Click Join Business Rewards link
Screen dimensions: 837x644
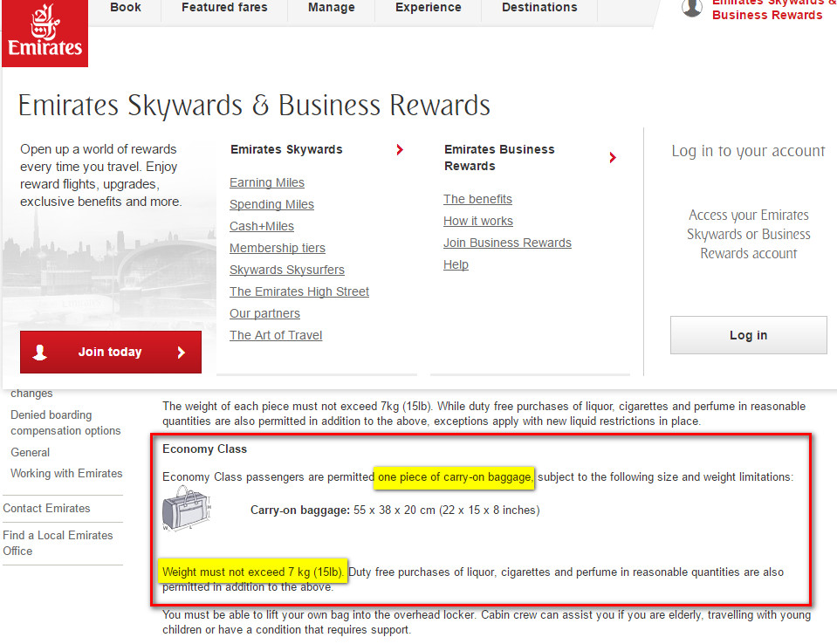(x=507, y=243)
